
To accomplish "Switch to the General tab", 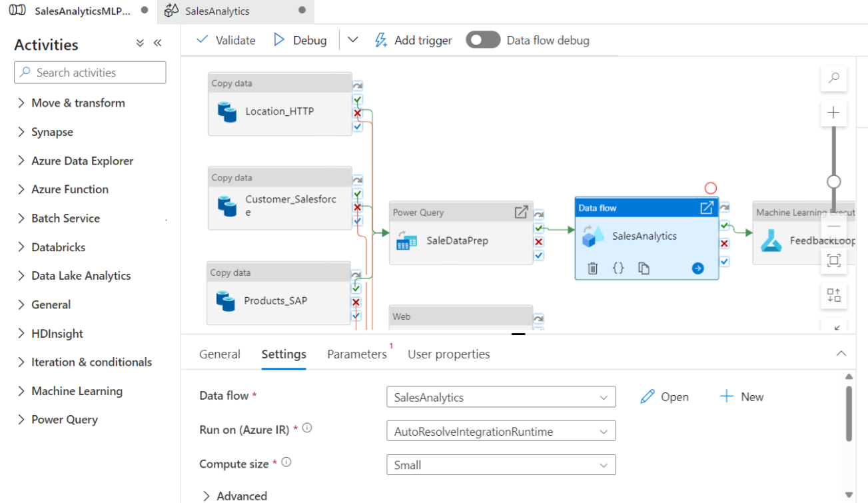I will [220, 354].
